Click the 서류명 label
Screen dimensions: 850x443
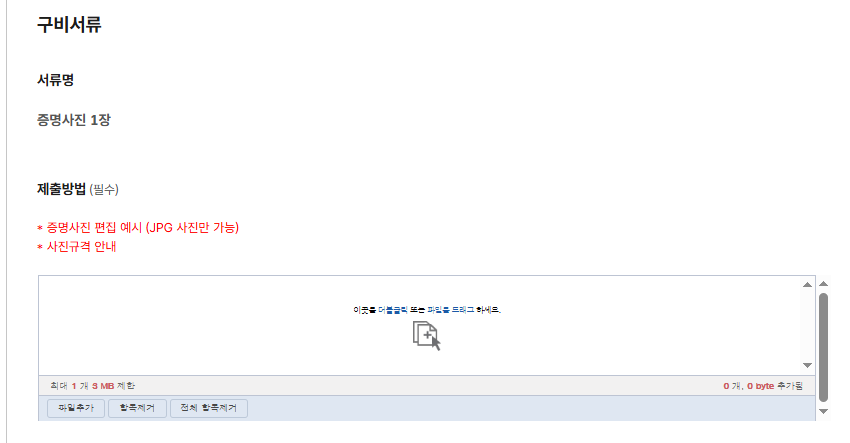(x=55, y=80)
